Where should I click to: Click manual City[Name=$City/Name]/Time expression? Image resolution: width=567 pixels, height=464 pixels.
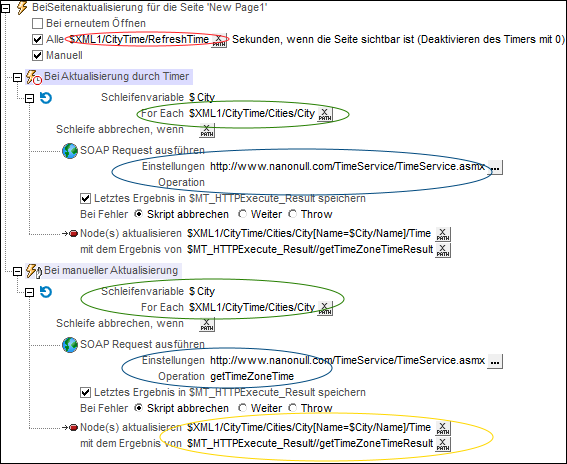(309, 427)
